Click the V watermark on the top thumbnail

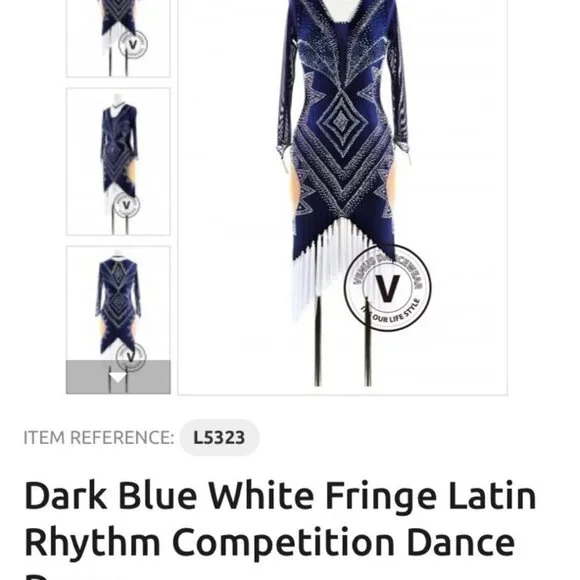(133, 45)
